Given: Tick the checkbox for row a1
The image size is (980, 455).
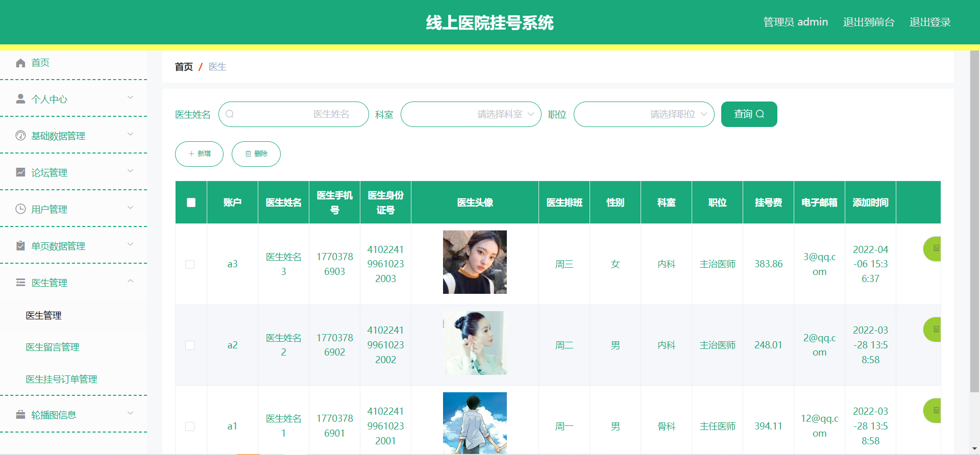Looking at the screenshot, I should coord(190,426).
